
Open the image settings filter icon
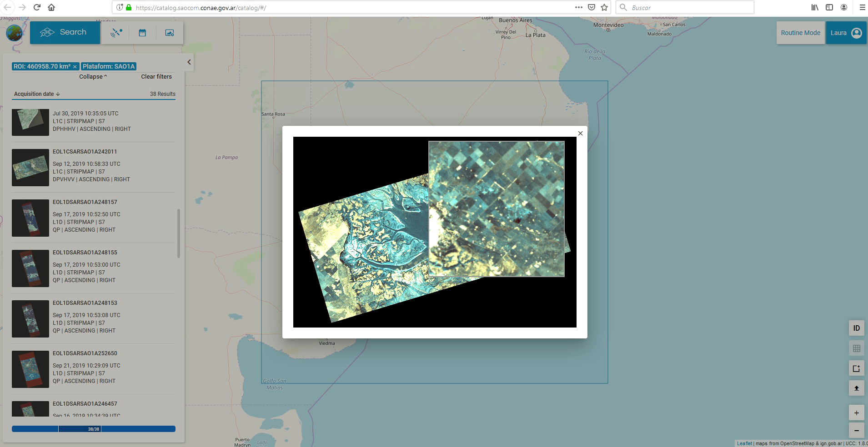tap(170, 33)
